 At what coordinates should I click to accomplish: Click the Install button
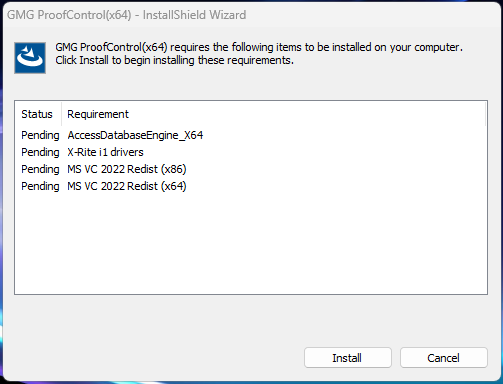(348, 358)
